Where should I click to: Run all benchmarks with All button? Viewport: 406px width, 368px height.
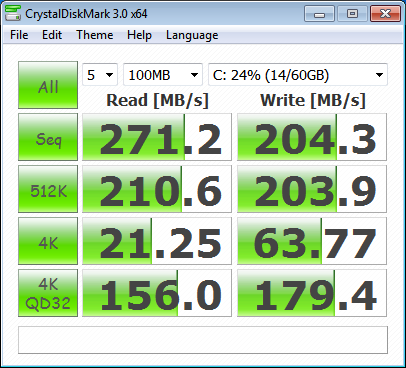(48, 85)
